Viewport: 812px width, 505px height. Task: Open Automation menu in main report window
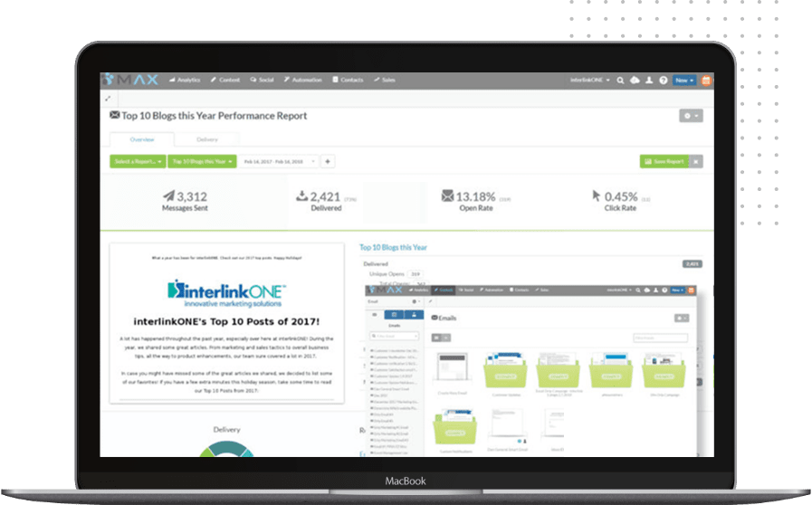pos(303,80)
